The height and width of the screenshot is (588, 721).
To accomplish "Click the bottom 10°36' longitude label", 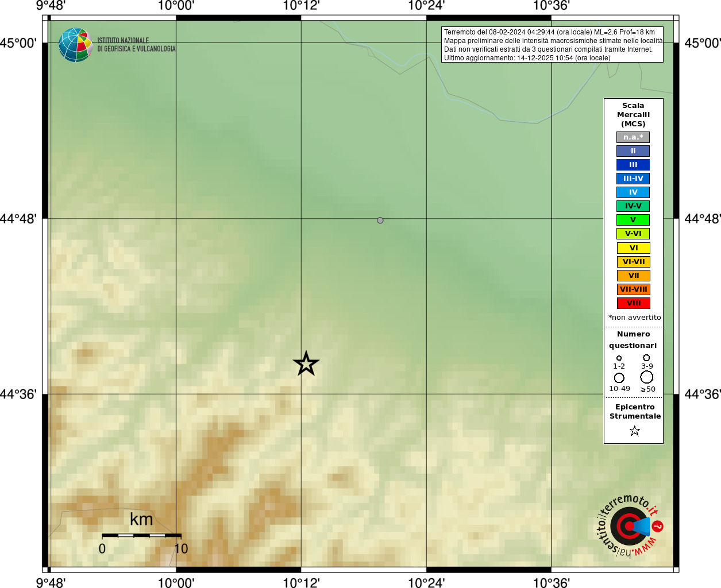I will (551, 583).
